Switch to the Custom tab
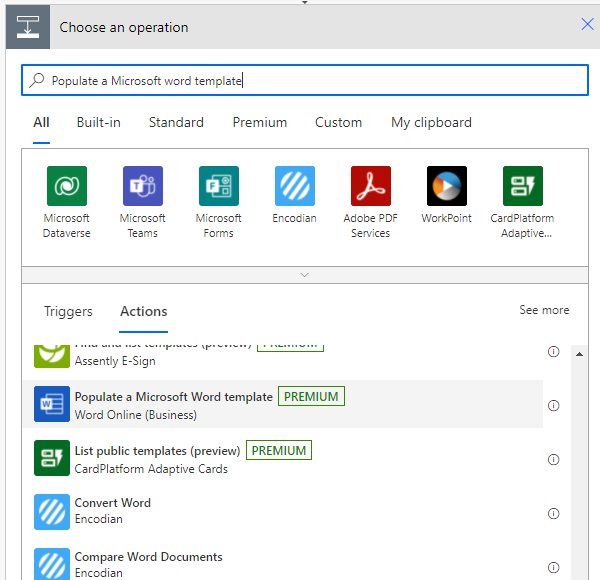The image size is (600, 580). pos(338,122)
